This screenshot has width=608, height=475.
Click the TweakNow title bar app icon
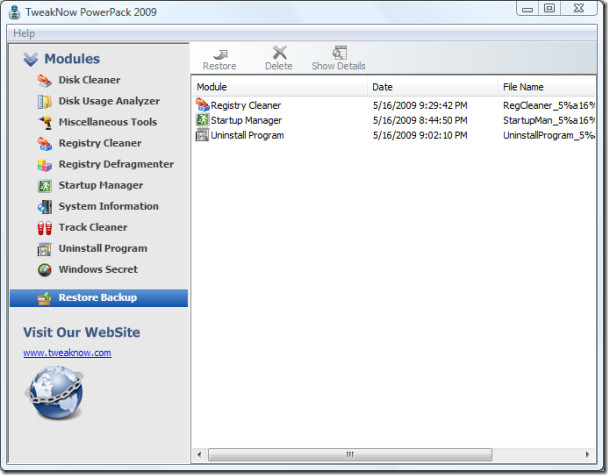14,12
